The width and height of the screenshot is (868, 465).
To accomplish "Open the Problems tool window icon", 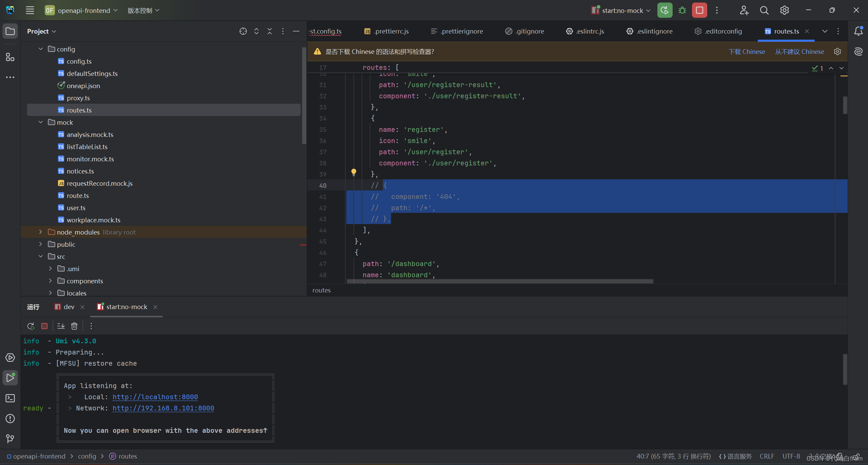I will click(10, 419).
